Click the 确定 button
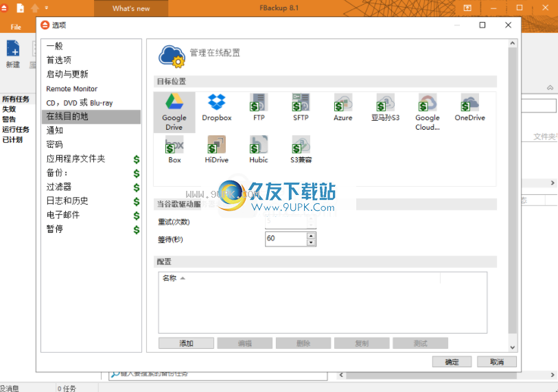This screenshot has height=392, width=558. [x=452, y=362]
